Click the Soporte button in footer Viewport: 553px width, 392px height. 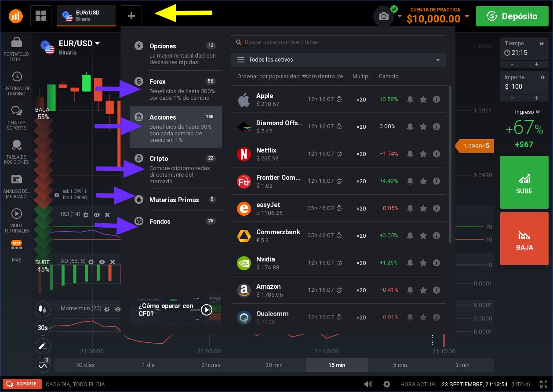point(22,384)
